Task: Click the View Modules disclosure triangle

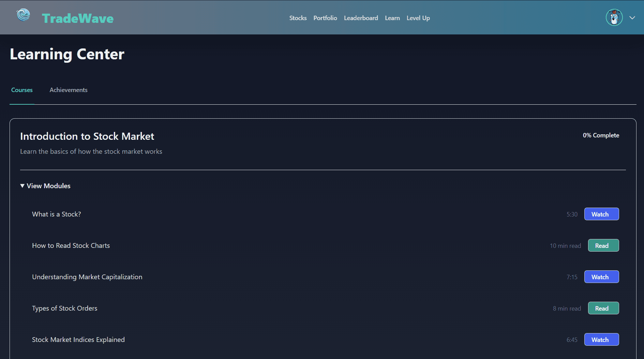Action: [22, 186]
